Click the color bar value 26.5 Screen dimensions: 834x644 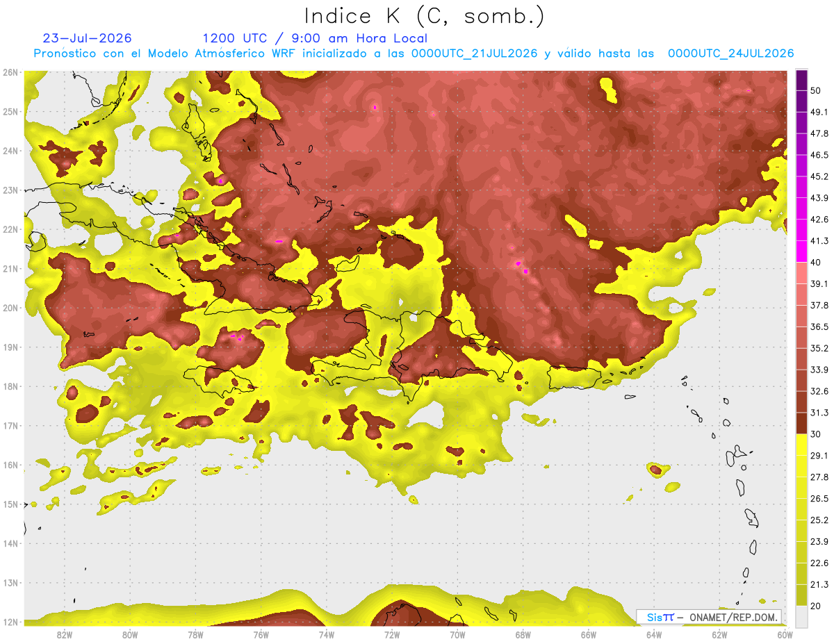(x=819, y=499)
